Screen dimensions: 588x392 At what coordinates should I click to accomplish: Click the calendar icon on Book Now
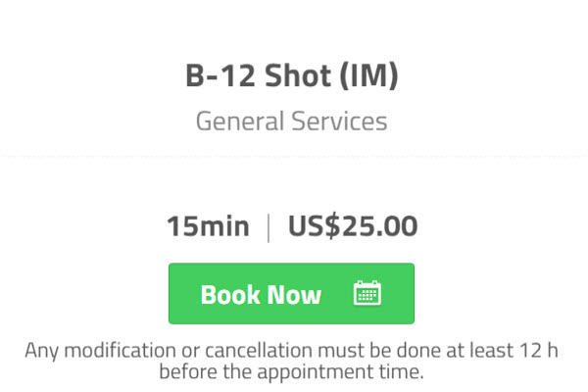click(367, 293)
